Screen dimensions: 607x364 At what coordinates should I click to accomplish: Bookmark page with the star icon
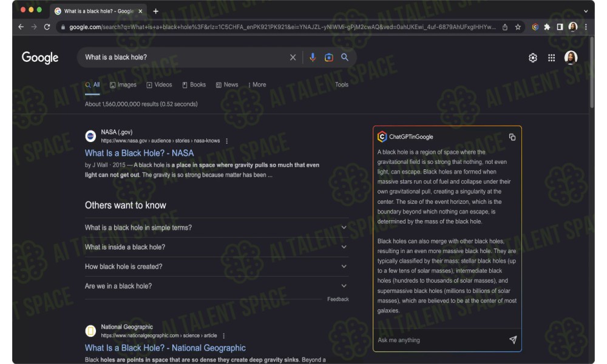click(x=518, y=27)
